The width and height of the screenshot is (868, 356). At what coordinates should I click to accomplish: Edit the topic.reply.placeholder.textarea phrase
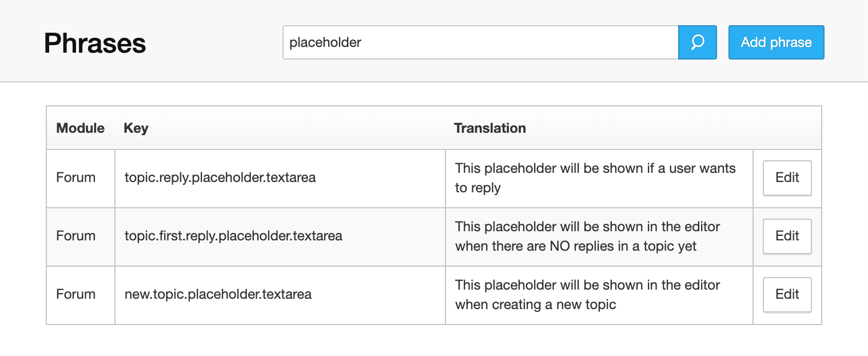point(787,178)
